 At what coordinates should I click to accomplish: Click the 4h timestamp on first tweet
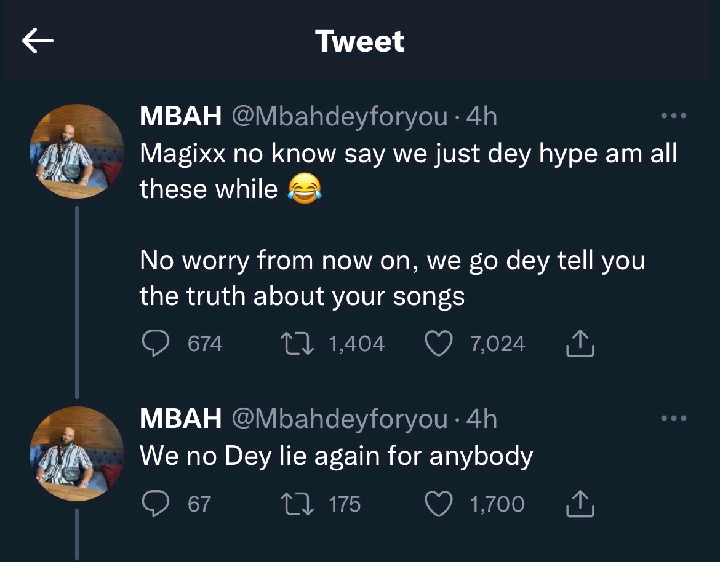[481, 117]
